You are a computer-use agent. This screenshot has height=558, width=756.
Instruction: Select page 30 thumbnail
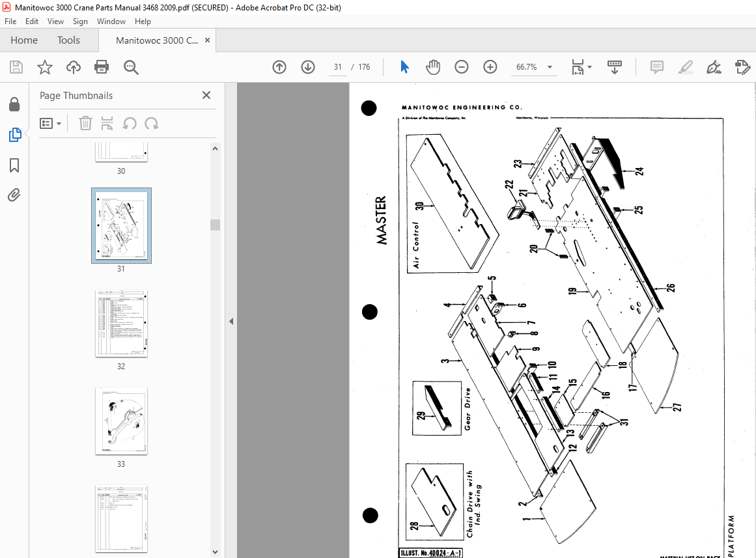click(122, 152)
